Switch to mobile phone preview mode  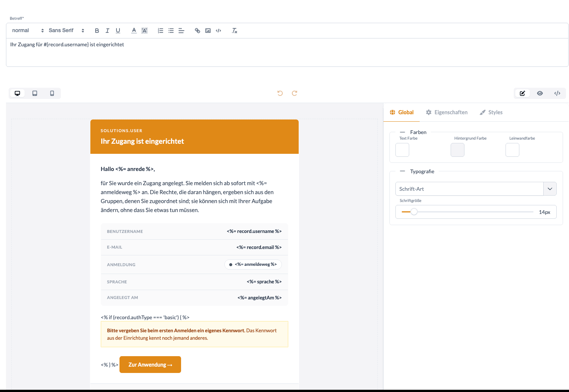pos(52,93)
